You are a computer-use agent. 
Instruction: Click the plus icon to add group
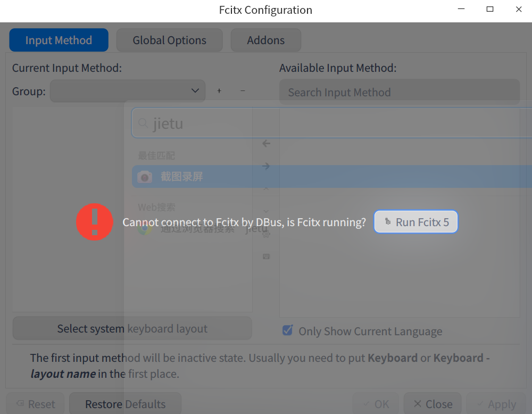219,91
